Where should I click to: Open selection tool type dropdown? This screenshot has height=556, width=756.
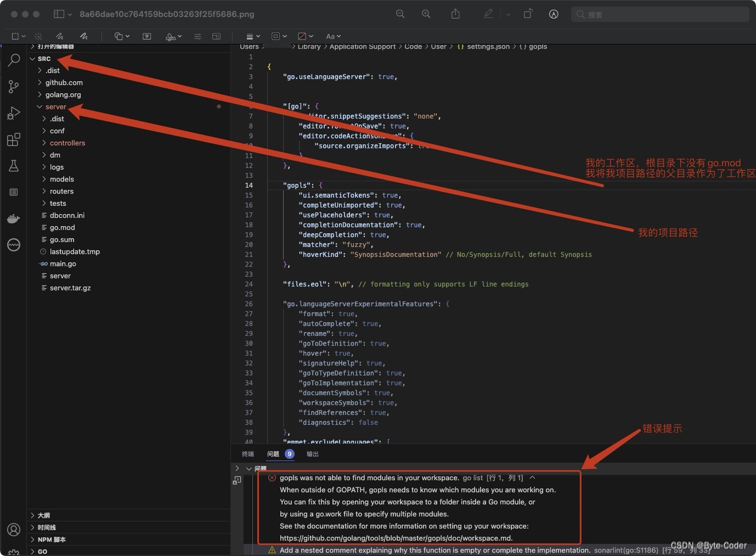[x=24, y=36]
